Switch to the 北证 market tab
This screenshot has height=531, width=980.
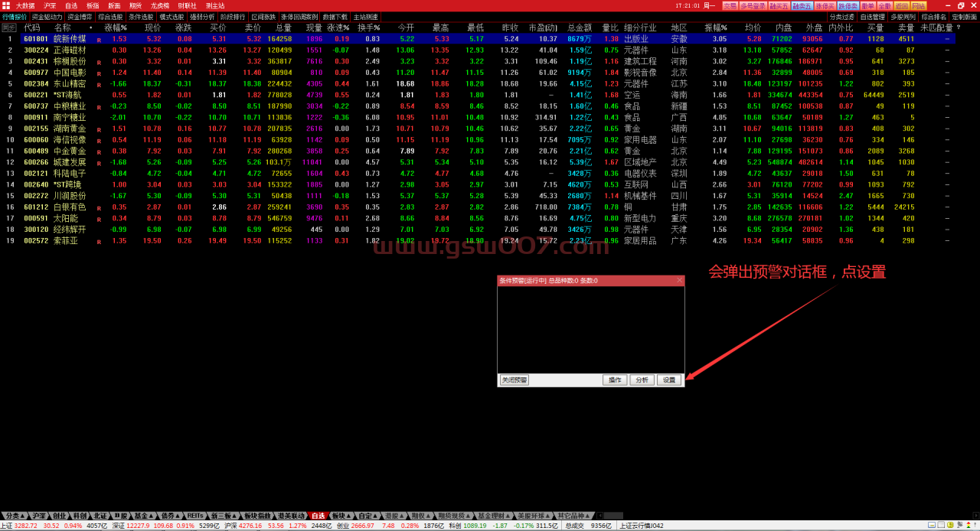point(100,516)
